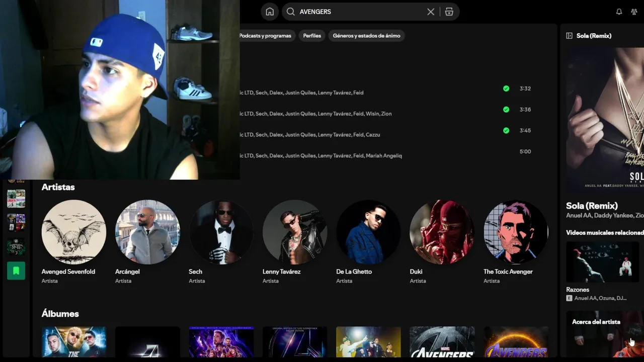
Task: Open friend activity icon
Action: tap(634, 12)
